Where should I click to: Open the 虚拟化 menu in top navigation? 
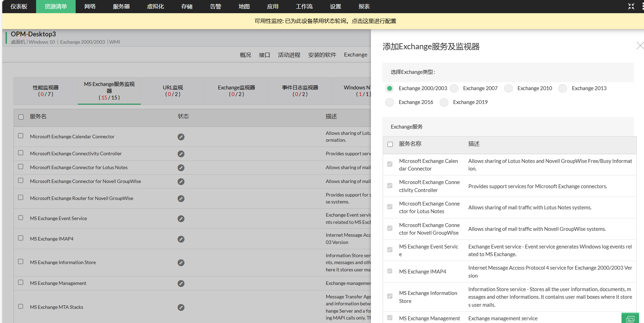coord(155,7)
